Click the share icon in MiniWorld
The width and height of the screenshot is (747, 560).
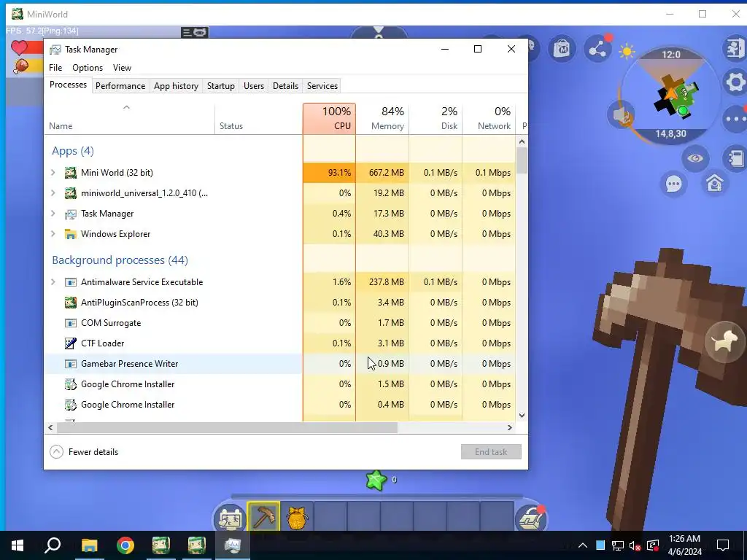tap(597, 49)
